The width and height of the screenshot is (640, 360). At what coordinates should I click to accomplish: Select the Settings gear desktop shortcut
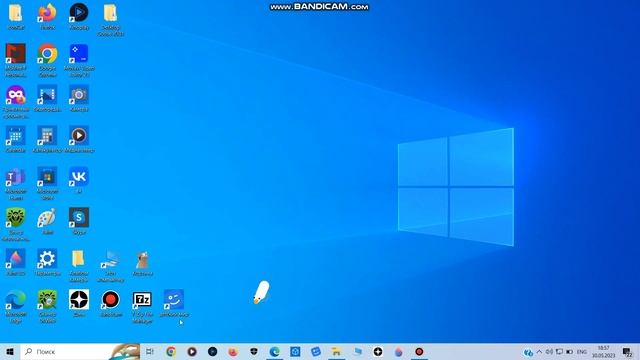point(47,262)
